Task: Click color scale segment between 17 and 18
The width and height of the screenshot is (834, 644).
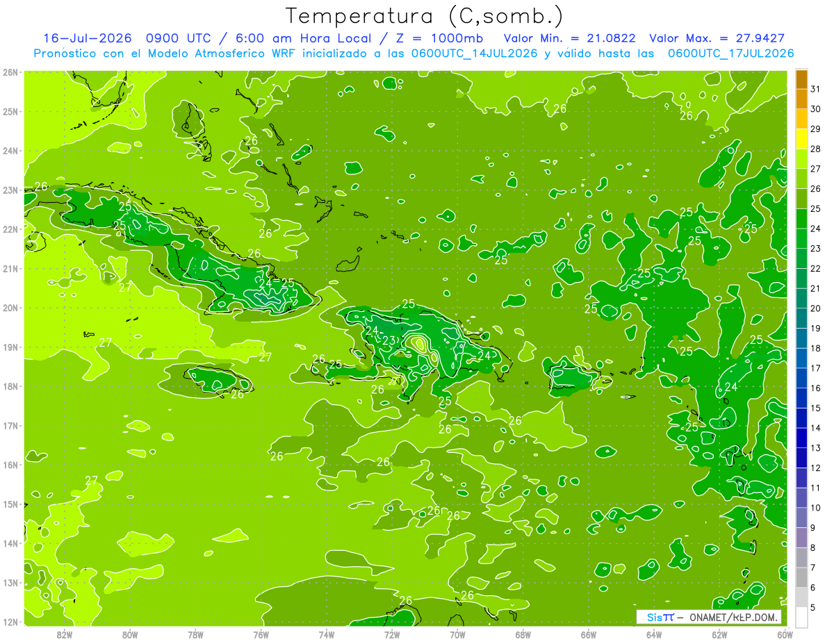Action: [801, 358]
